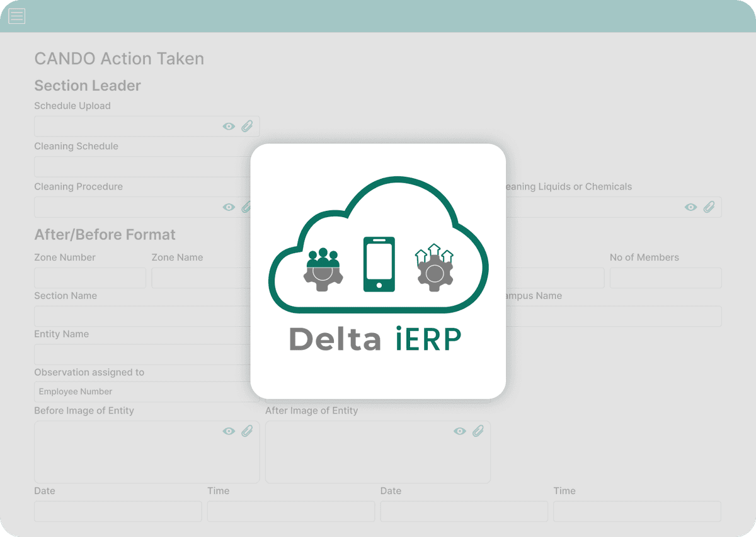Click the "Observation assigned to" label
The image size is (756, 537).
click(89, 373)
